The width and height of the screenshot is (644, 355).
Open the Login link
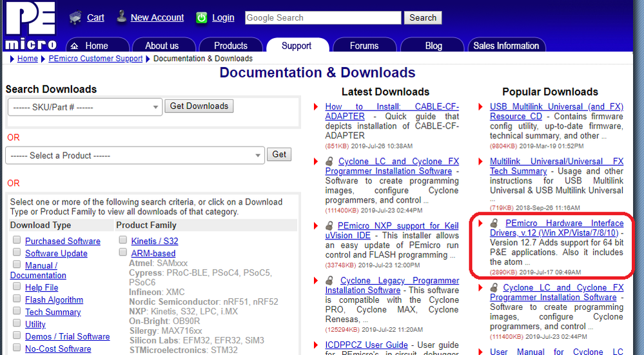tap(223, 17)
